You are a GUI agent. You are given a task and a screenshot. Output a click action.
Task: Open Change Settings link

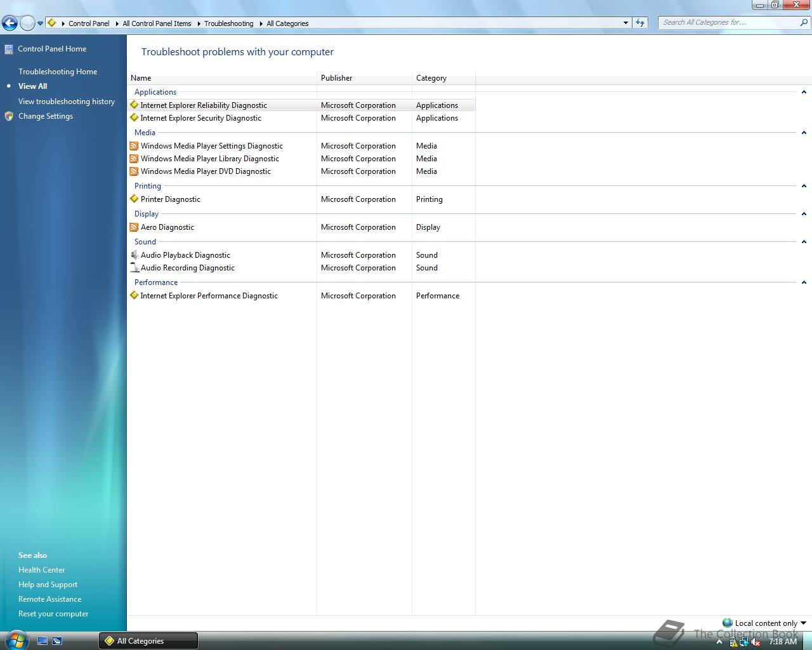[46, 116]
